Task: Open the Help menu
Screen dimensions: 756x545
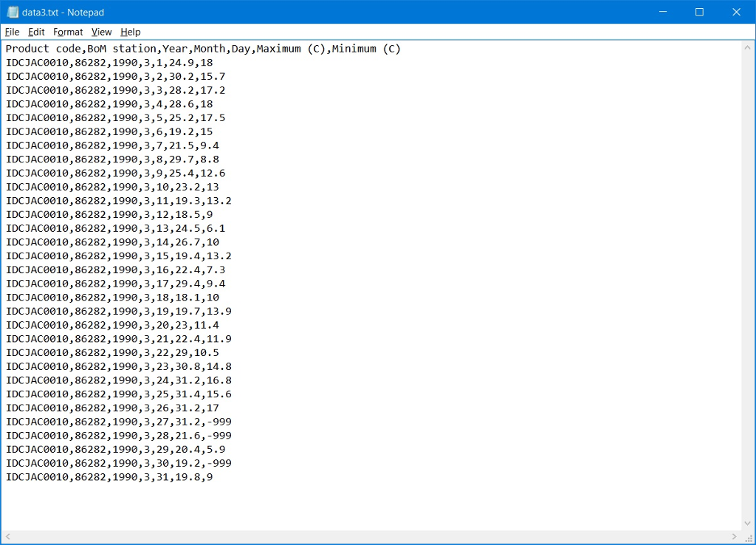Action: (x=130, y=32)
